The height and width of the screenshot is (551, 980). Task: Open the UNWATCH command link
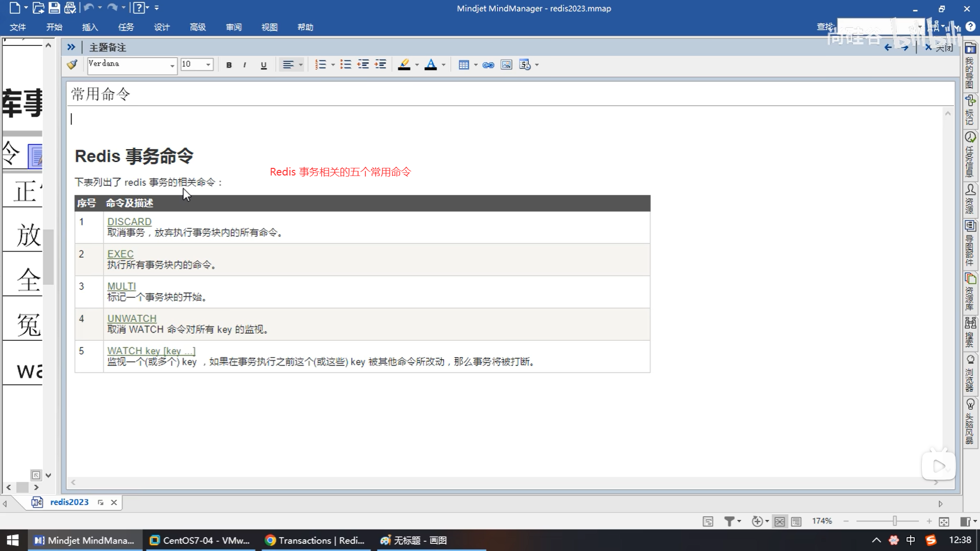coord(132,318)
